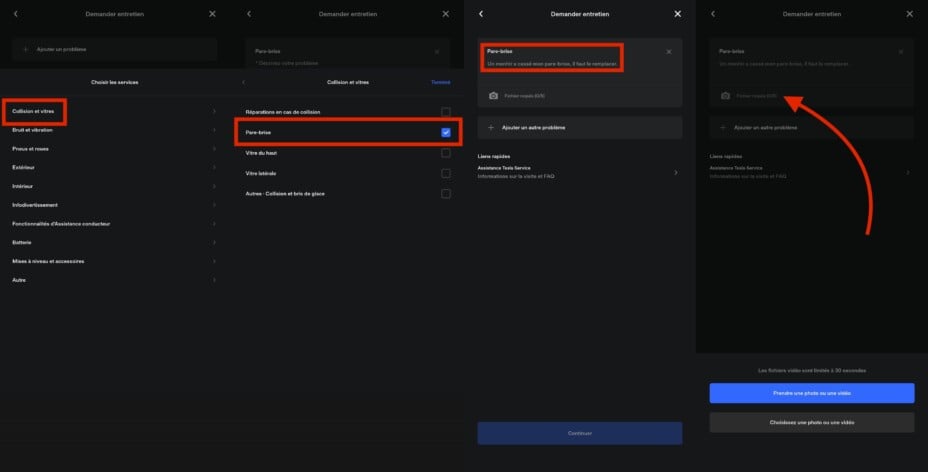The width and height of the screenshot is (928, 472).
Task: Check the Vitre du haut box
Action: click(x=446, y=153)
